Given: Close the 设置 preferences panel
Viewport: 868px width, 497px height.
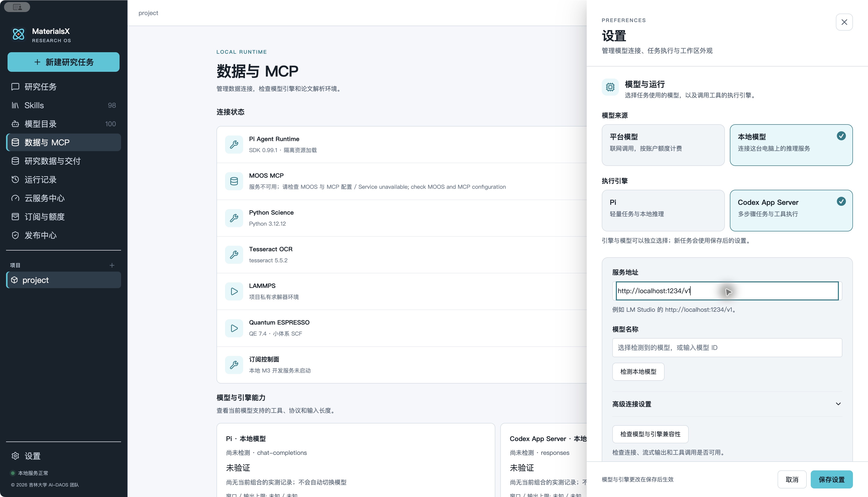Looking at the screenshot, I should (844, 22).
